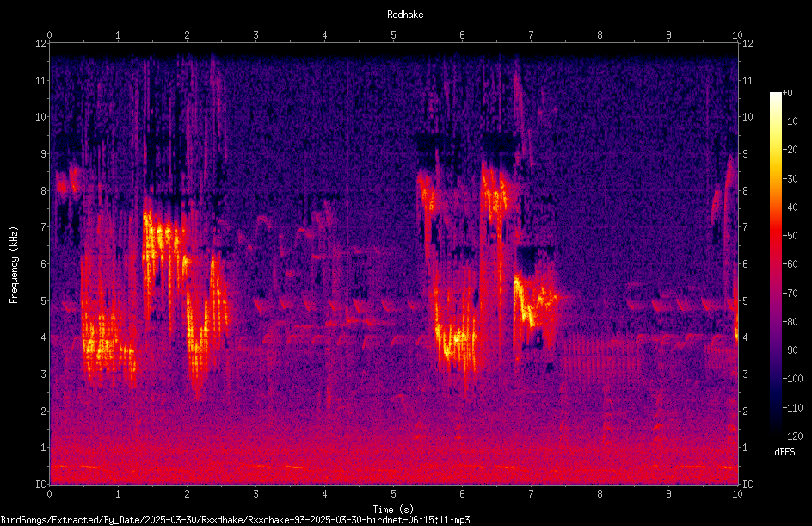Viewport: 812px width, 526px height.
Task: Click the "-90" color scale label
Action: point(790,350)
